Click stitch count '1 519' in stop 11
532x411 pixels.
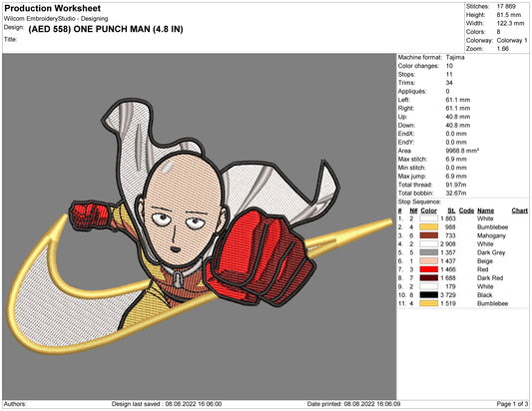pos(448,303)
